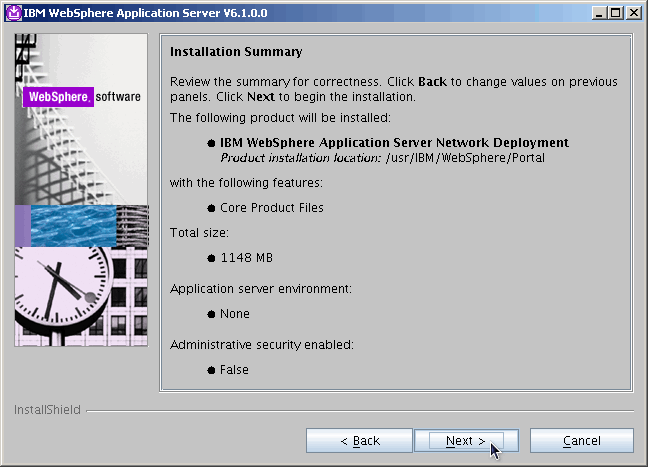Click the False administrative security value
Image resolution: width=648 pixels, height=467 pixels.
click(x=234, y=370)
